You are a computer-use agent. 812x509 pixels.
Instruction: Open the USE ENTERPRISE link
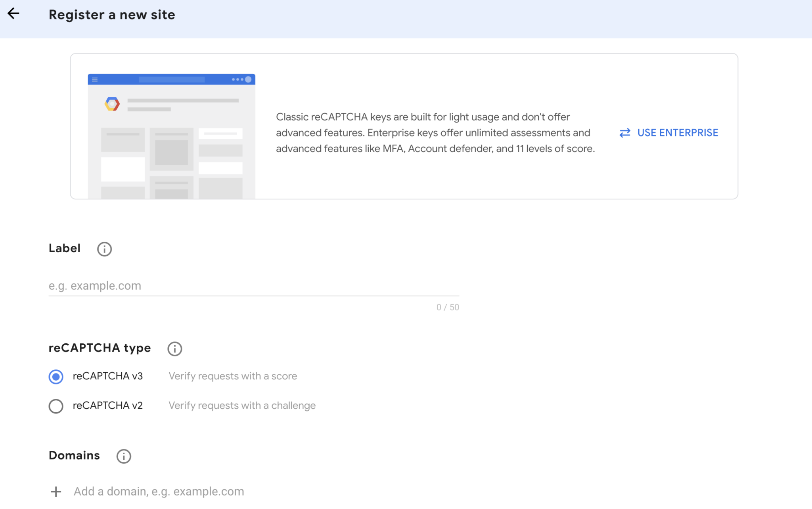pyautogui.click(x=678, y=133)
